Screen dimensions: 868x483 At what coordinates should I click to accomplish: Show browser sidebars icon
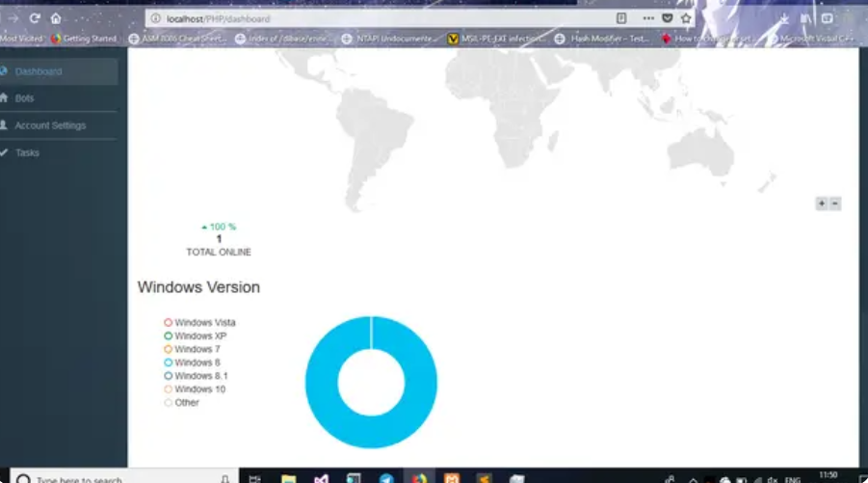tap(827, 19)
